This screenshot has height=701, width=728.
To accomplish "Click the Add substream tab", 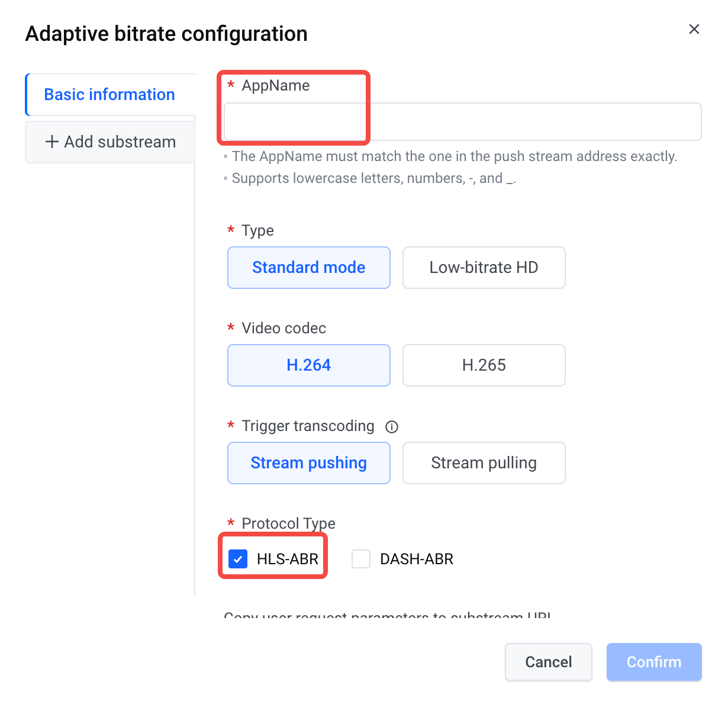I will point(110,142).
